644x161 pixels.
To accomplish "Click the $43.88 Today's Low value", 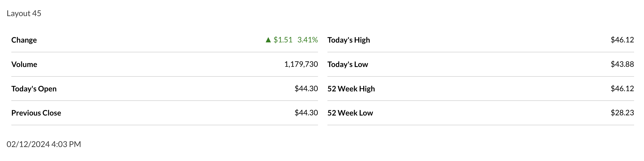I will [622, 64].
